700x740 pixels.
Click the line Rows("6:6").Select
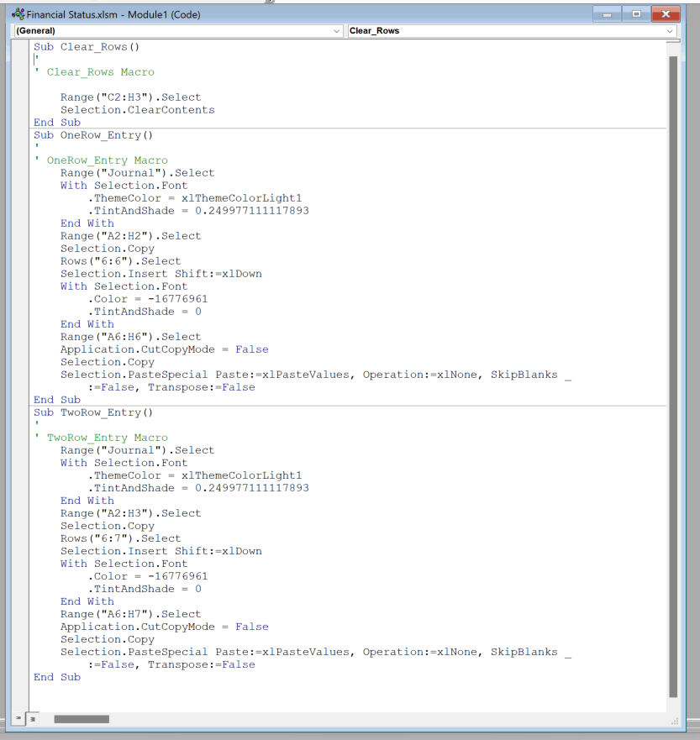coord(120,261)
